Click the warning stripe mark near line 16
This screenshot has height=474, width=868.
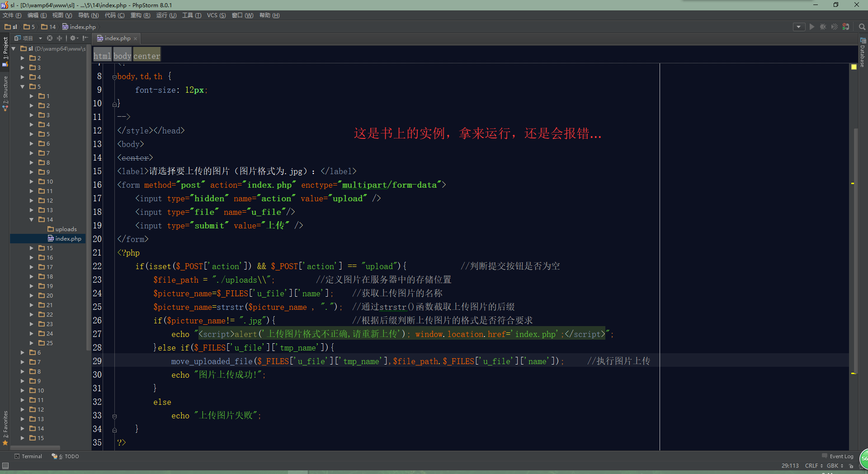(x=853, y=183)
